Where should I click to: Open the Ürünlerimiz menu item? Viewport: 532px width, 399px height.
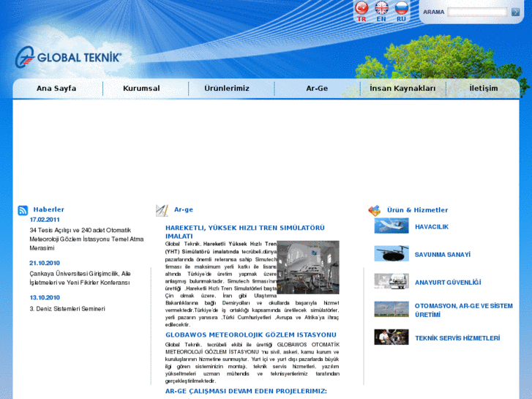[227, 89]
